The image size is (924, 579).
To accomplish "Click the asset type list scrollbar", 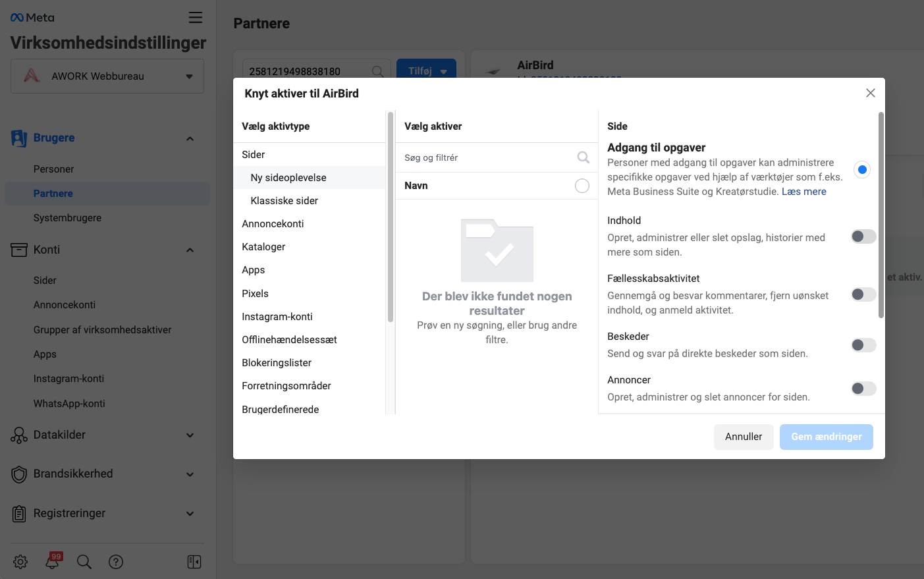I will coord(391,217).
